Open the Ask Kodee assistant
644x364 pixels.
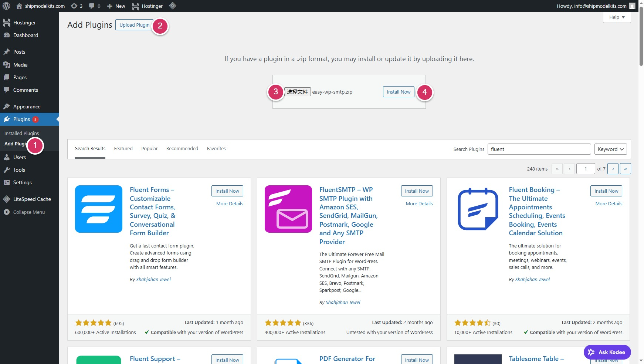click(x=607, y=352)
